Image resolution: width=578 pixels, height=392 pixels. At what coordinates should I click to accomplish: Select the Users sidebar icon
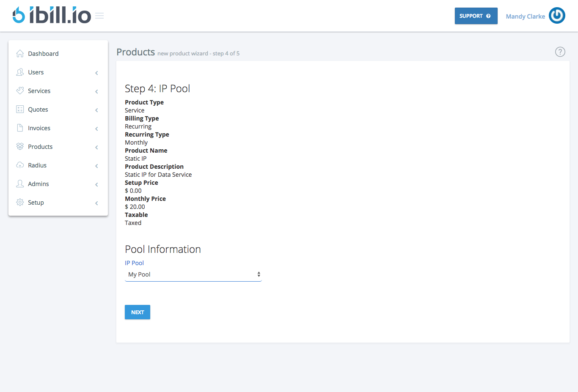[20, 72]
